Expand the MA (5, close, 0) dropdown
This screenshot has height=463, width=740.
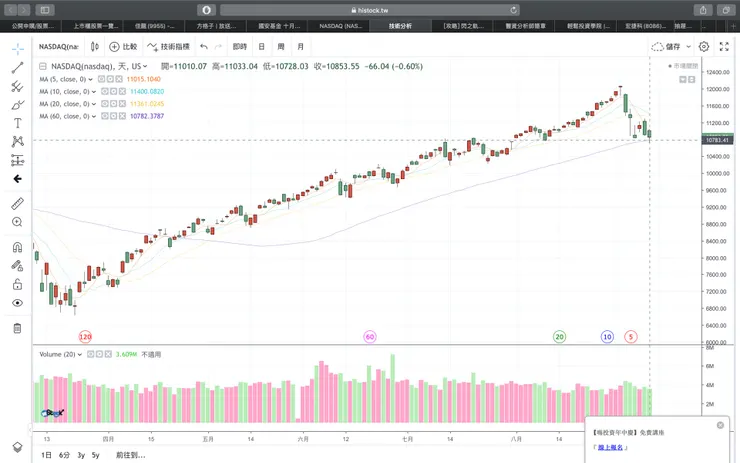(90, 79)
